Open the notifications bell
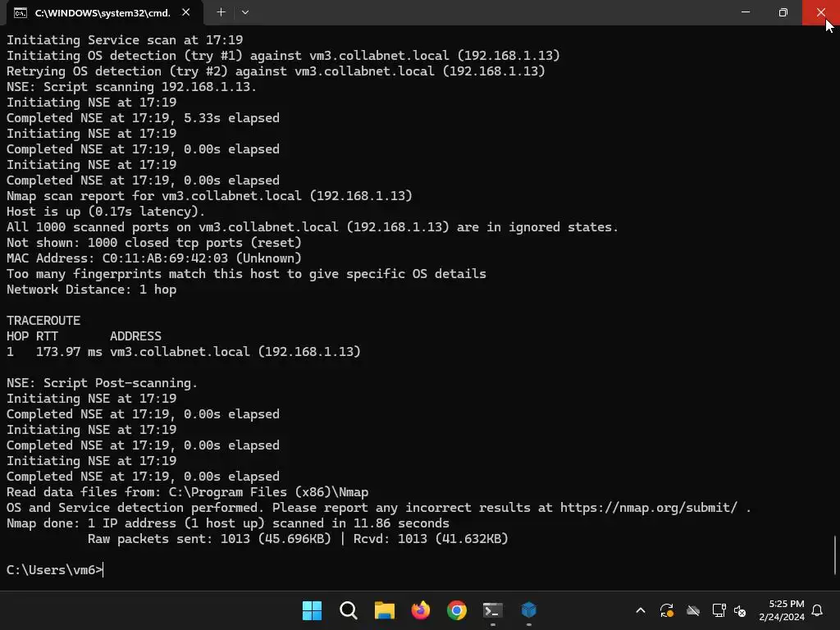Viewport: 840px width, 630px height. 817,610
